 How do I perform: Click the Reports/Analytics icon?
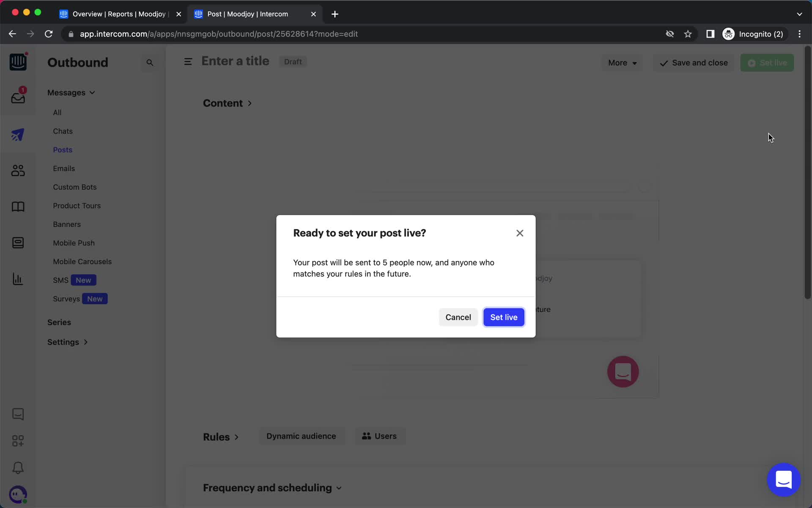(17, 279)
